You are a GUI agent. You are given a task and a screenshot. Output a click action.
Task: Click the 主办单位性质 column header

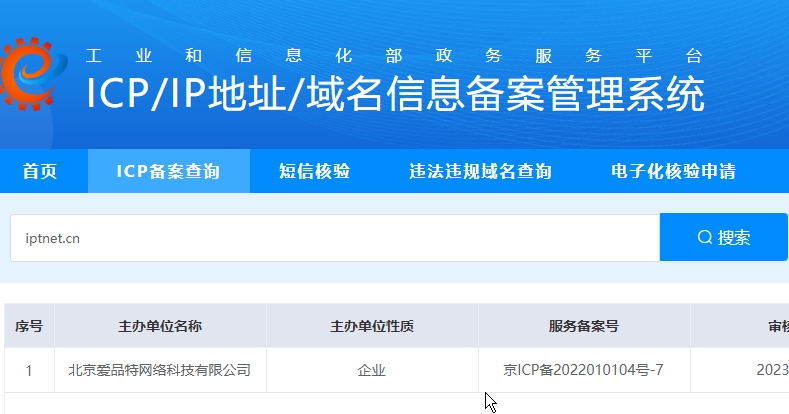372,326
